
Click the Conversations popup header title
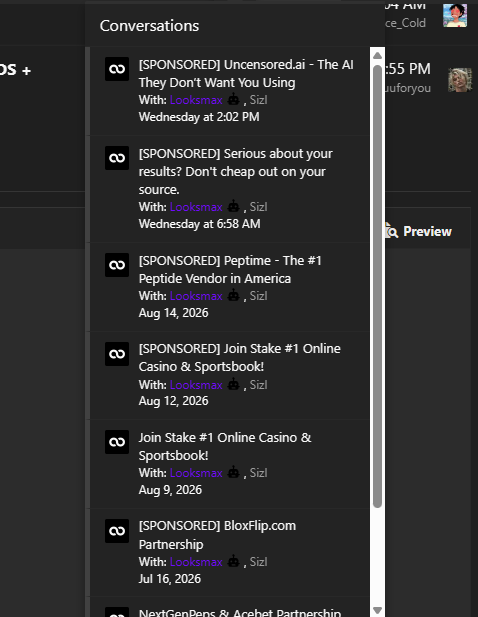[x=149, y=26]
